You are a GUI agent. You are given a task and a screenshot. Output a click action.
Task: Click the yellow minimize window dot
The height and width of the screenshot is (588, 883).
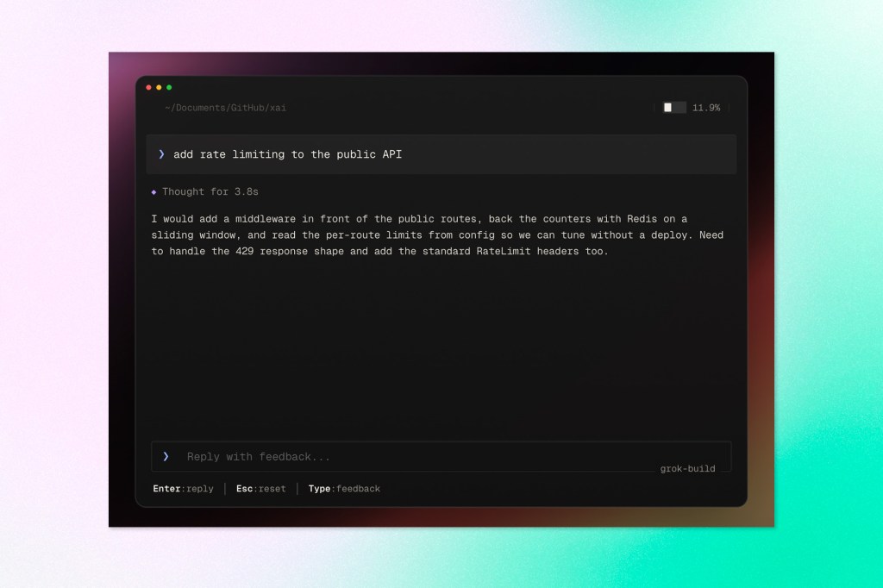[159, 87]
